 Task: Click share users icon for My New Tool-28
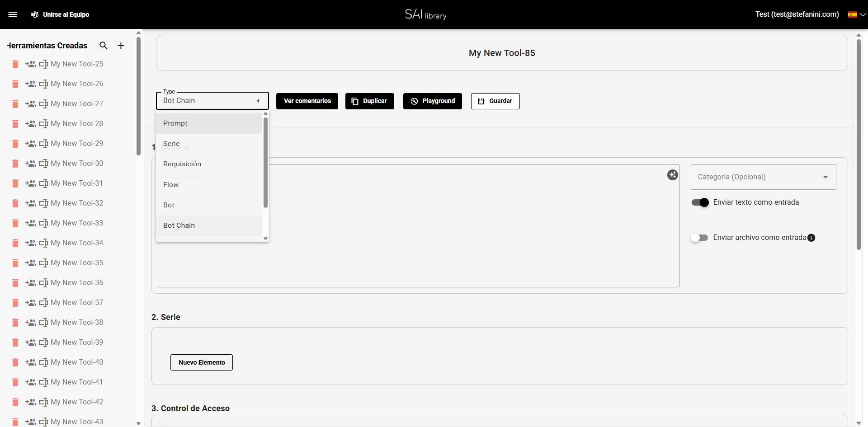click(31, 124)
